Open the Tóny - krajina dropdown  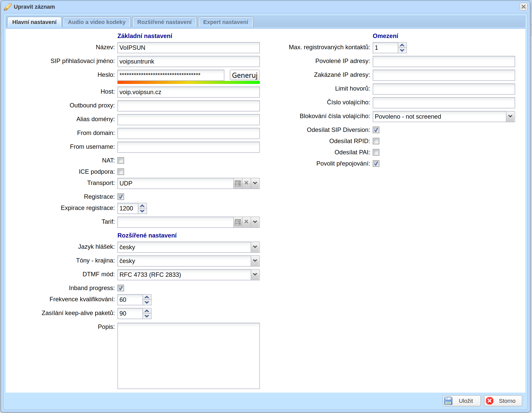point(255,261)
